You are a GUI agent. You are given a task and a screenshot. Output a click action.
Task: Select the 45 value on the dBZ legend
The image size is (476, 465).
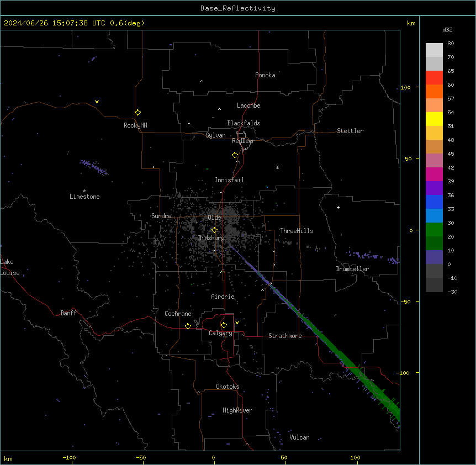coord(451,154)
